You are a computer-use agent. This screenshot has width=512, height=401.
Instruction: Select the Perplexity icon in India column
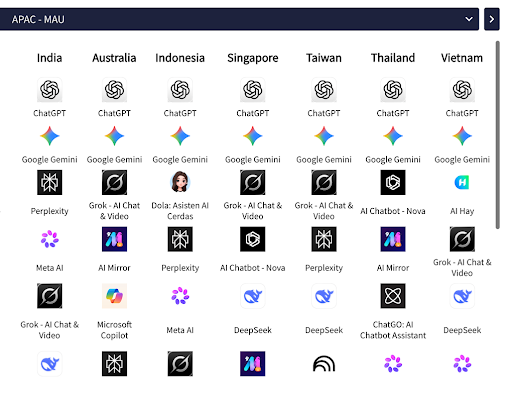[x=49, y=182]
